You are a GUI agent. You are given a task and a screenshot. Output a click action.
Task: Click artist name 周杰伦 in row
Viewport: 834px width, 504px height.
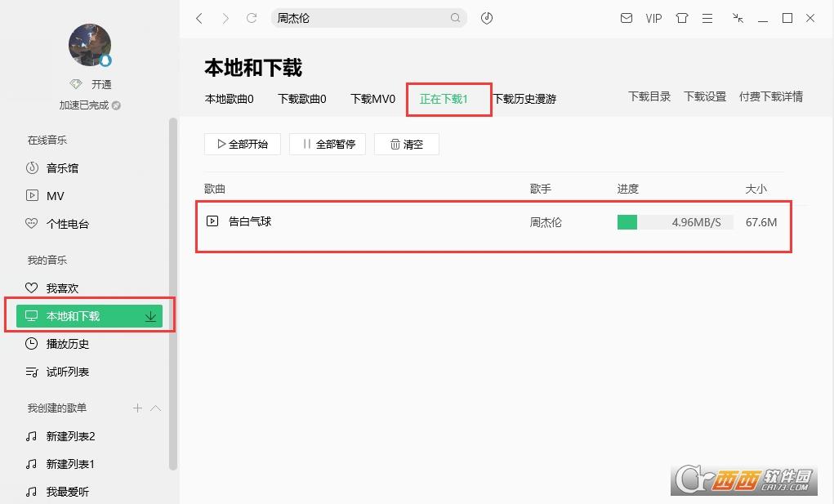click(x=546, y=222)
